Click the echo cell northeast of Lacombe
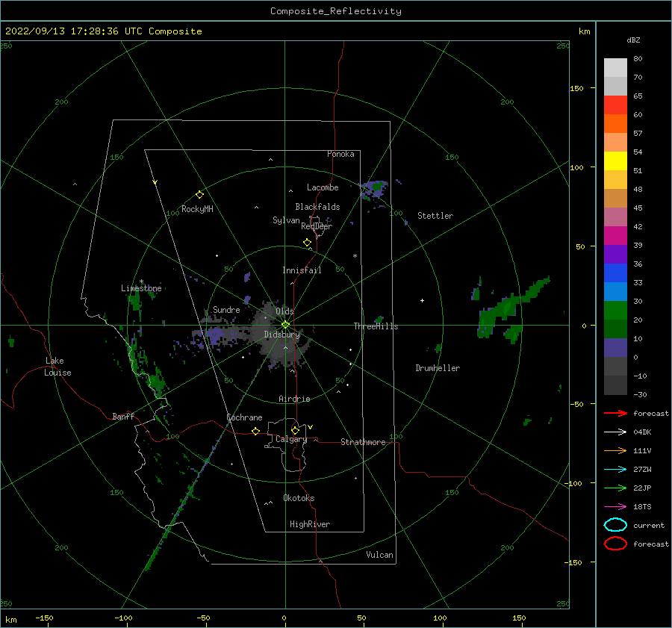The image size is (672, 628). click(374, 189)
